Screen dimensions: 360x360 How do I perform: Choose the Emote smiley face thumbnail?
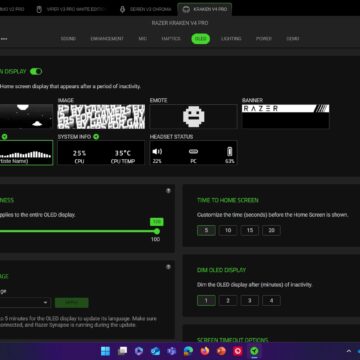coord(193,116)
